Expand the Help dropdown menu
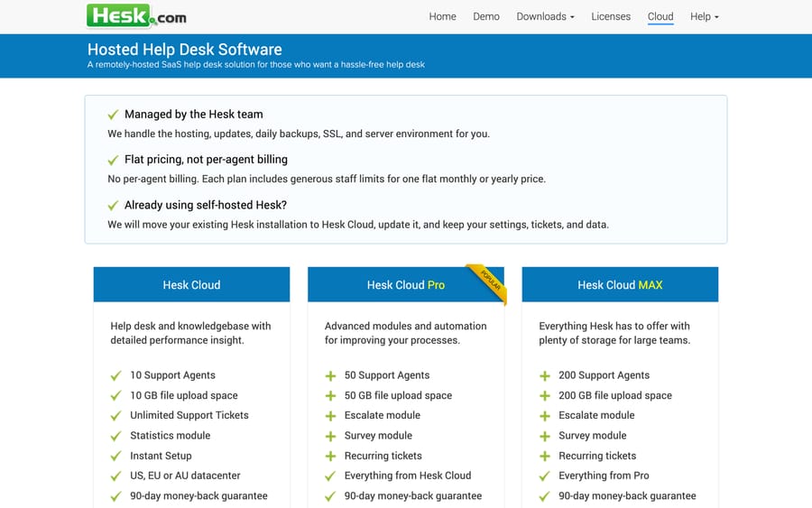The width and height of the screenshot is (812, 508). point(705,16)
